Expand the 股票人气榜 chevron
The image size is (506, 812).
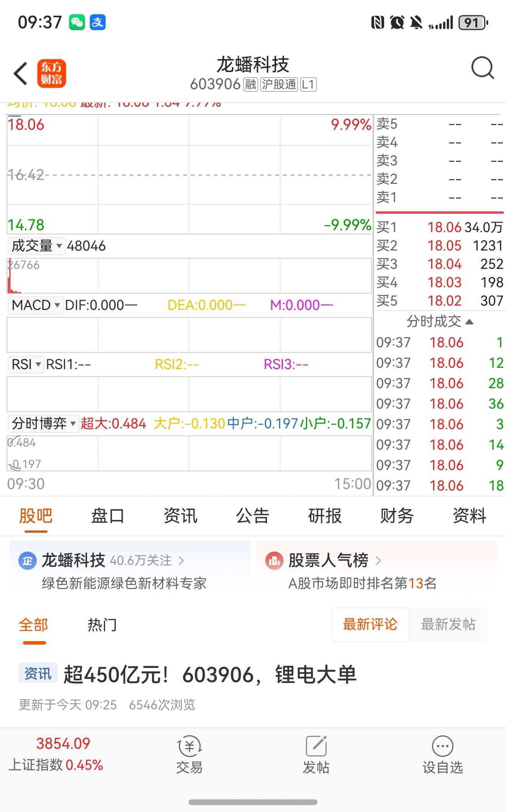[x=378, y=561]
